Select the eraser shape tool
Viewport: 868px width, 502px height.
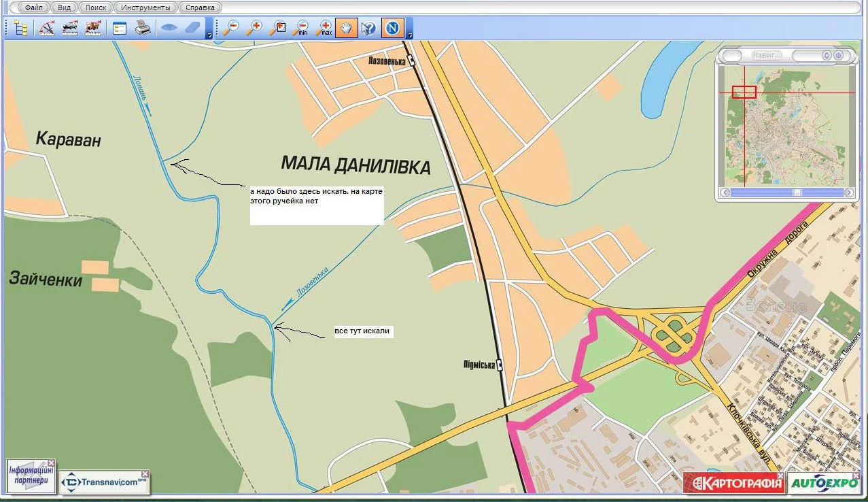pyautogui.click(x=193, y=28)
